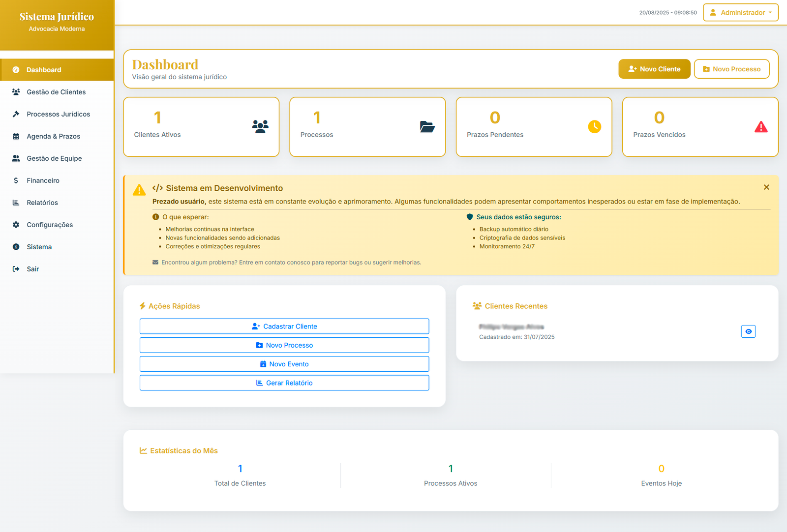
Task: Click the Gerar Relatório quick action
Action: (x=284, y=383)
